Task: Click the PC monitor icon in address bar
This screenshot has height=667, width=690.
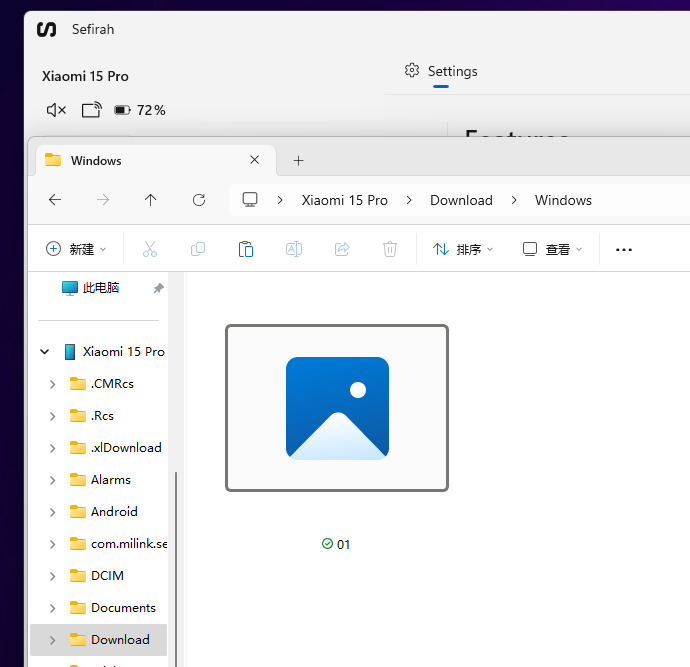Action: pyautogui.click(x=250, y=200)
